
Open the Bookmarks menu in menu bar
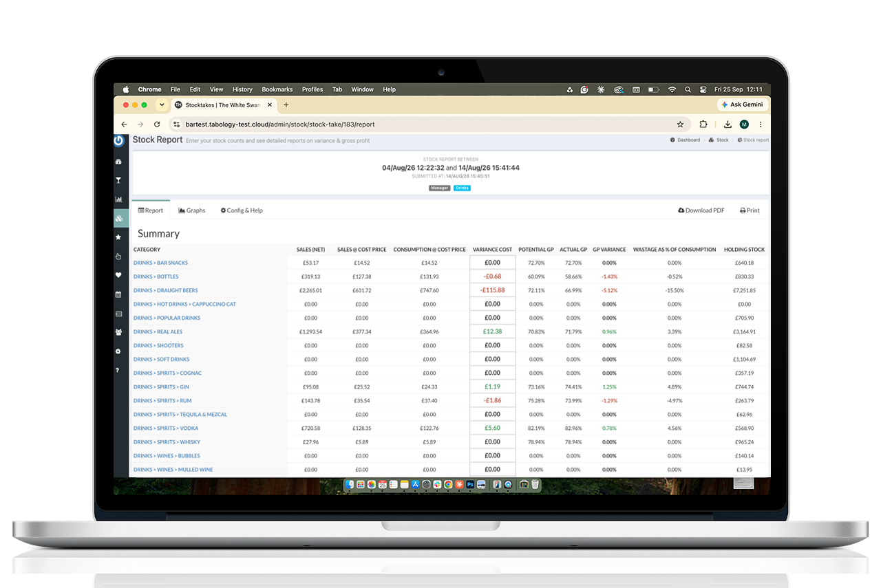point(277,89)
